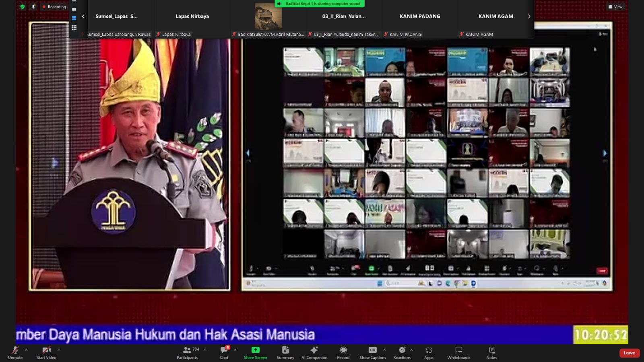
Task: Open Whiteboards
Action: tap(458, 352)
